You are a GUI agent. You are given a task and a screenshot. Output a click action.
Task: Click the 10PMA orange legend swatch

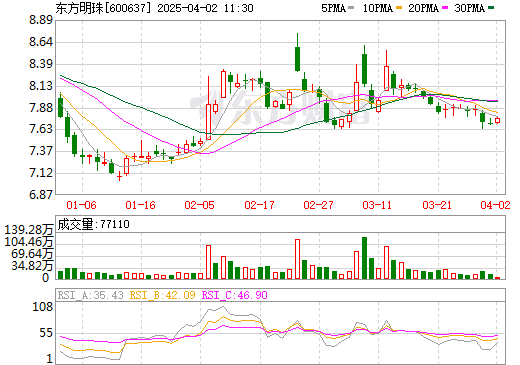click(399, 8)
